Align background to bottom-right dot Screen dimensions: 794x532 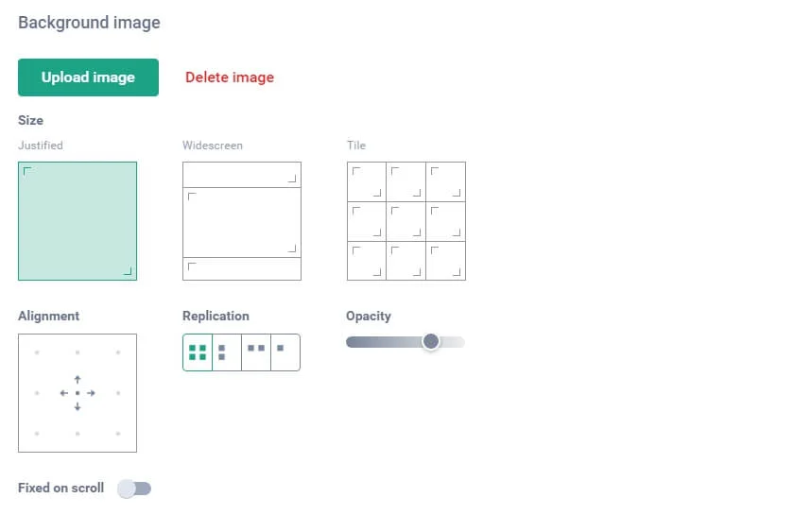coord(118,434)
